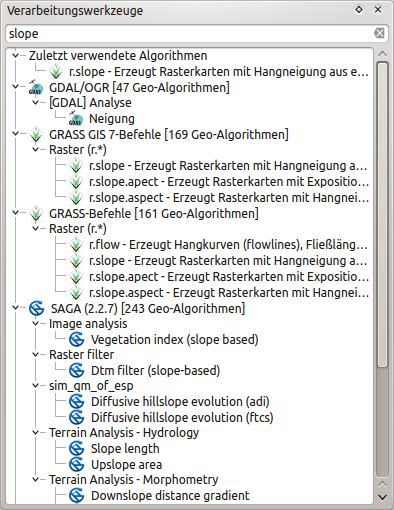Click the Slope length SAGA icon
This screenshot has height=510, width=394.
pos(77,448)
